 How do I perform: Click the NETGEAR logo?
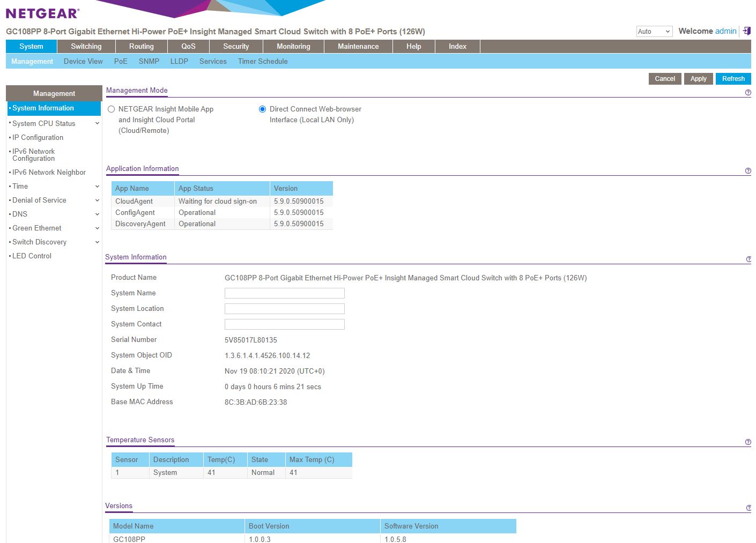coord(42,13)
